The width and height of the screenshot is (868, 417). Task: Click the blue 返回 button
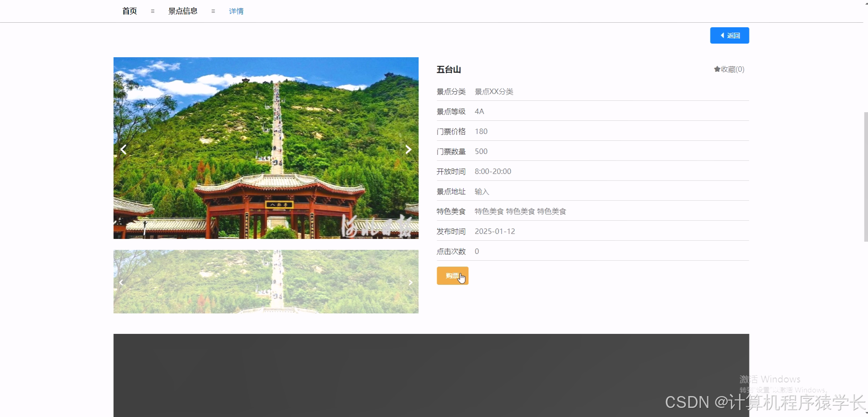click(729, 35)
